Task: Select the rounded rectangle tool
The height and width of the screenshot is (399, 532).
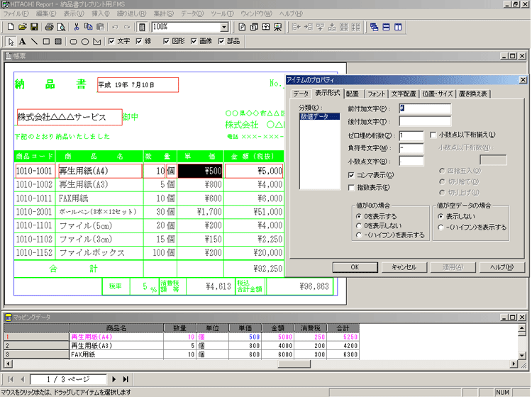Action: [x=73, y=41]
